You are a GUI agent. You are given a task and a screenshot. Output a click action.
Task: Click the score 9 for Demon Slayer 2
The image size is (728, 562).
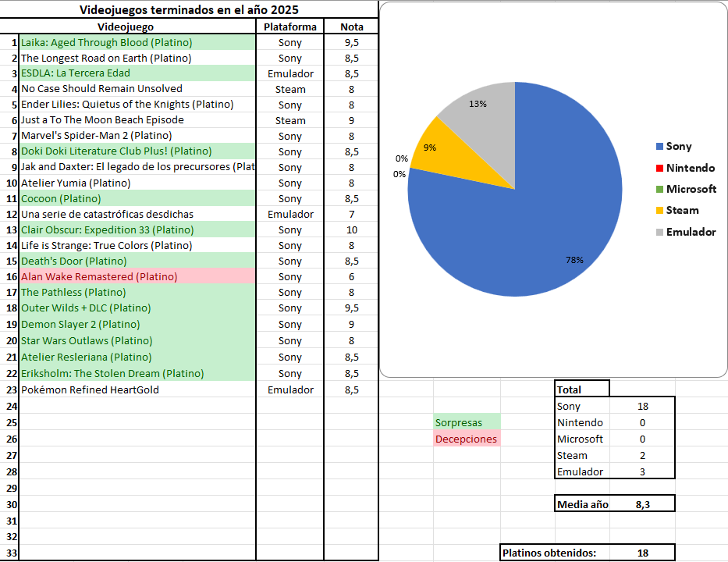coord(351,324)
